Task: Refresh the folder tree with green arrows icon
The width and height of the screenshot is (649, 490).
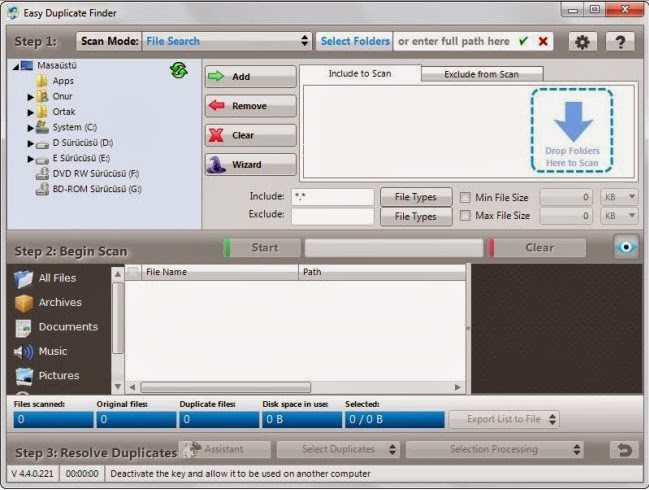Action: coord(179,70)
